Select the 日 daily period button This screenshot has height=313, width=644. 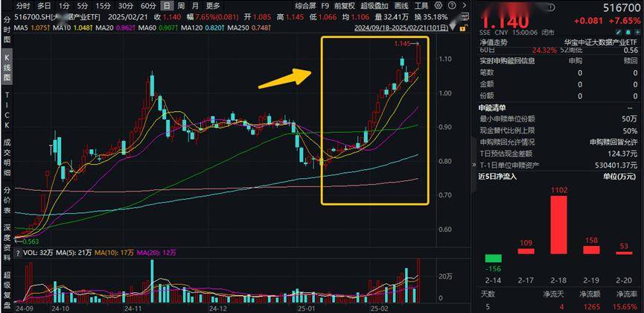tap(167, 5)
